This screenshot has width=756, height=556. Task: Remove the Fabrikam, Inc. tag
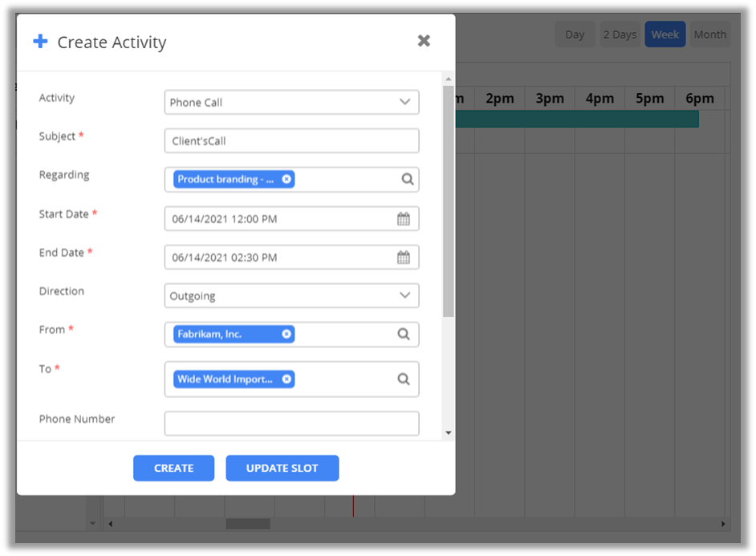point(287,335)
